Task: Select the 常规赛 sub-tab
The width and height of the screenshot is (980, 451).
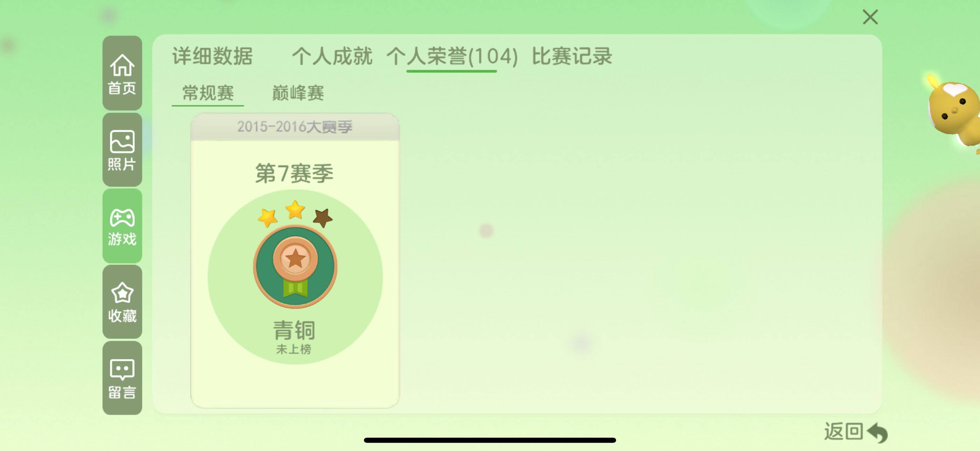Action: tap(208, 93)
